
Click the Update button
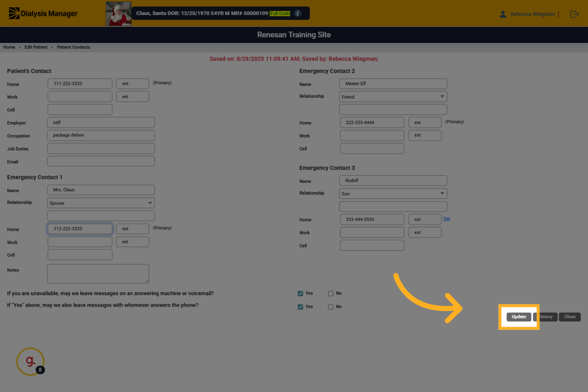[x=519, y=317]
